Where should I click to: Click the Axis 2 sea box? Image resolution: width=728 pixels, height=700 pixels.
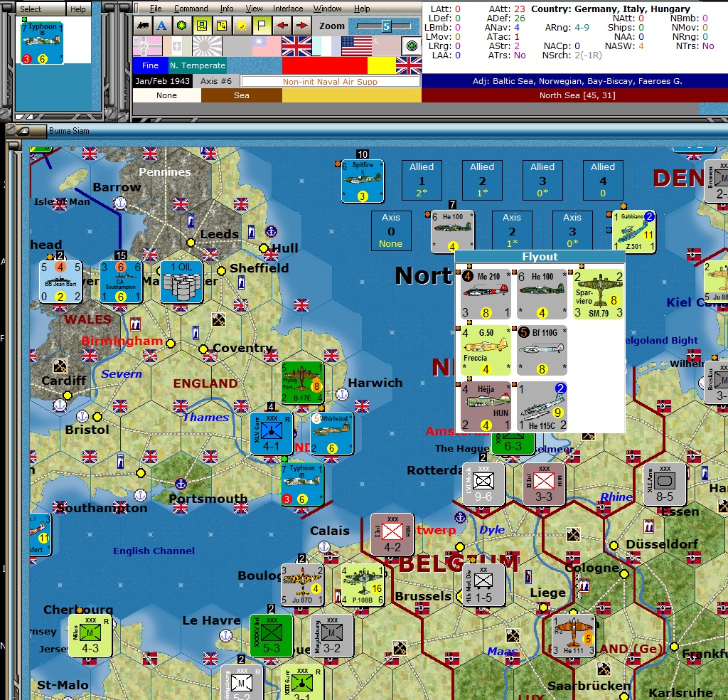pos(512,230)
